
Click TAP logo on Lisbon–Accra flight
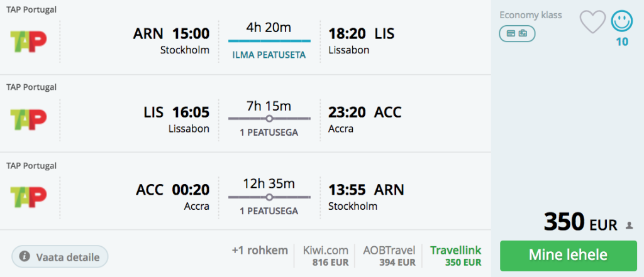coord(29,120)
